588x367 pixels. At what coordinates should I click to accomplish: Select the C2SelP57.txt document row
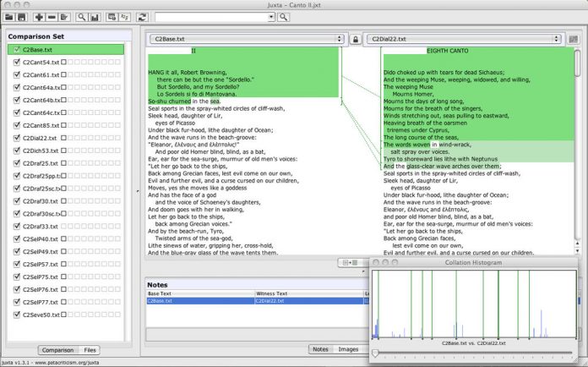pyautogui.click(x=66, y=264)
